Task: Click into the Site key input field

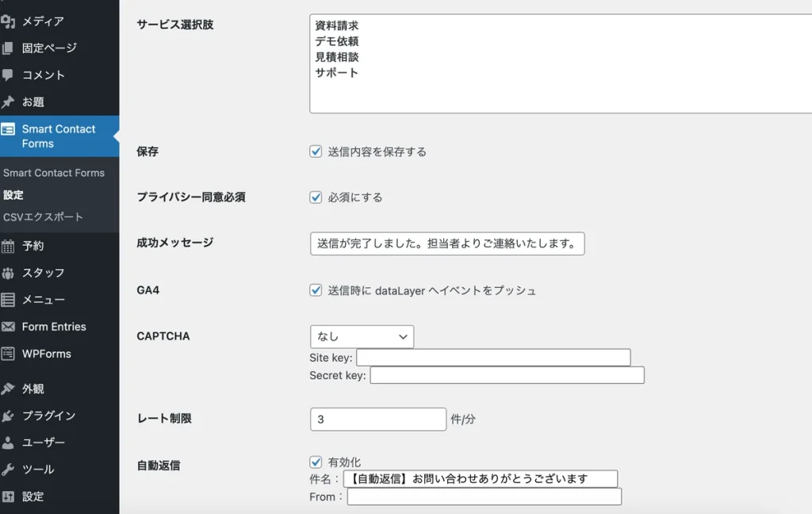Action: [492, 357]
